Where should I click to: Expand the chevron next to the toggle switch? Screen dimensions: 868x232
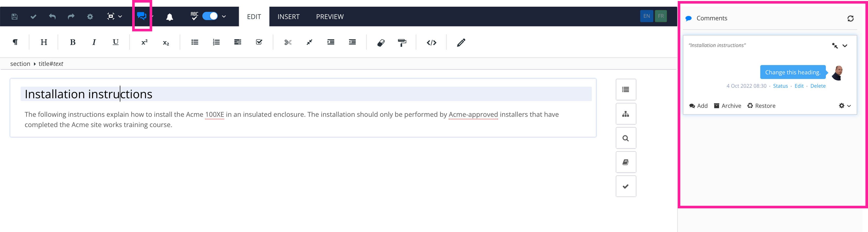(x=224, y=16)
